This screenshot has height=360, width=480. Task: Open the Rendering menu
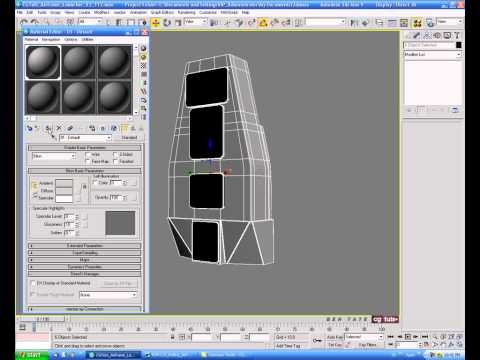[186, 12]
